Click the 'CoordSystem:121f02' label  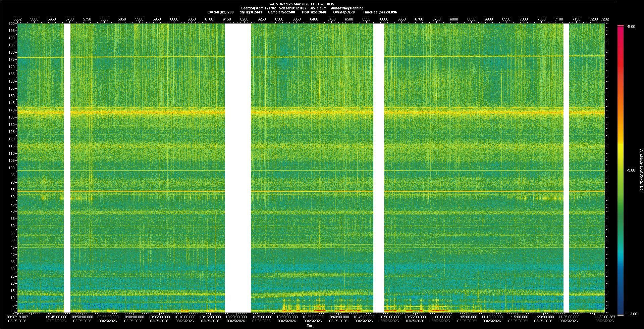point(258,8)
